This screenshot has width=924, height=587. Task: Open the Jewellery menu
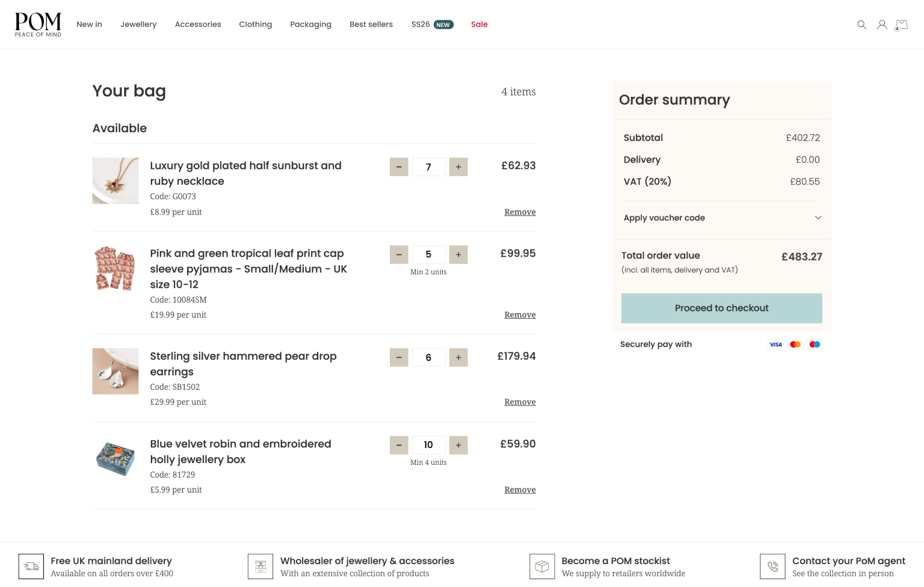pos(138,25)
